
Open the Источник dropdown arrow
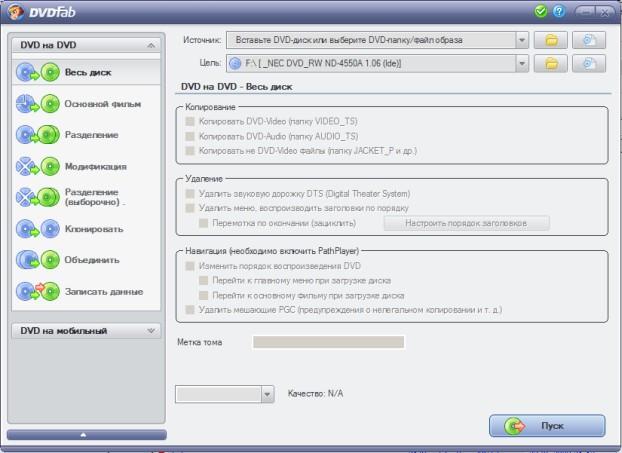[x=522, y=40]
